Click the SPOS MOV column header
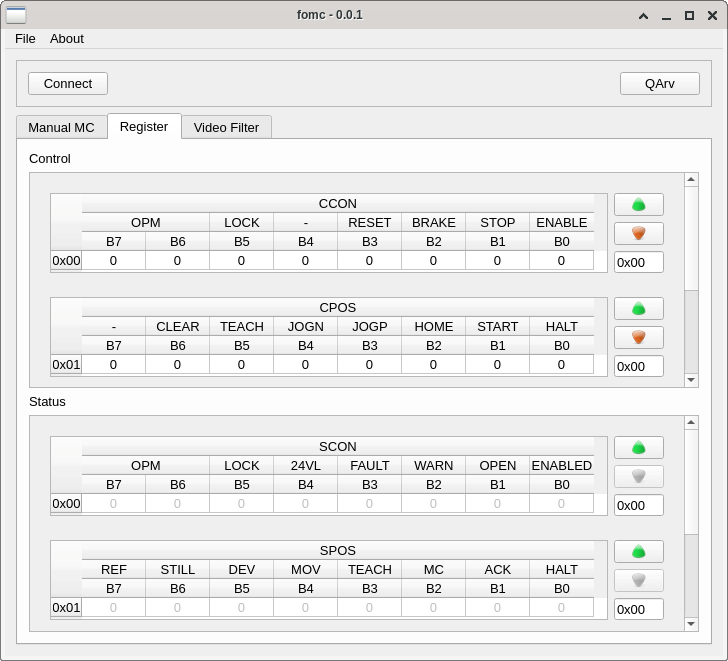The width and height of the screenshot is (728, 661). tap(305, 569)
